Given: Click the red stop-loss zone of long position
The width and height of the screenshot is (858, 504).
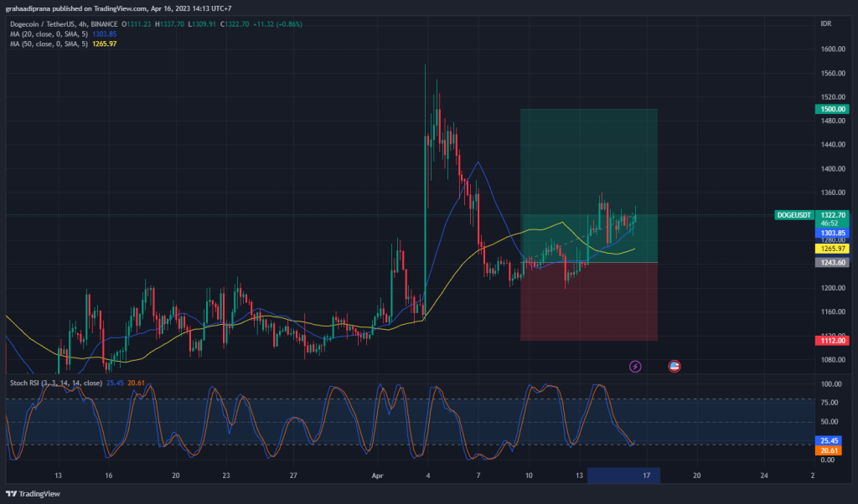Looking at the screenshot, I should point(589,301).
